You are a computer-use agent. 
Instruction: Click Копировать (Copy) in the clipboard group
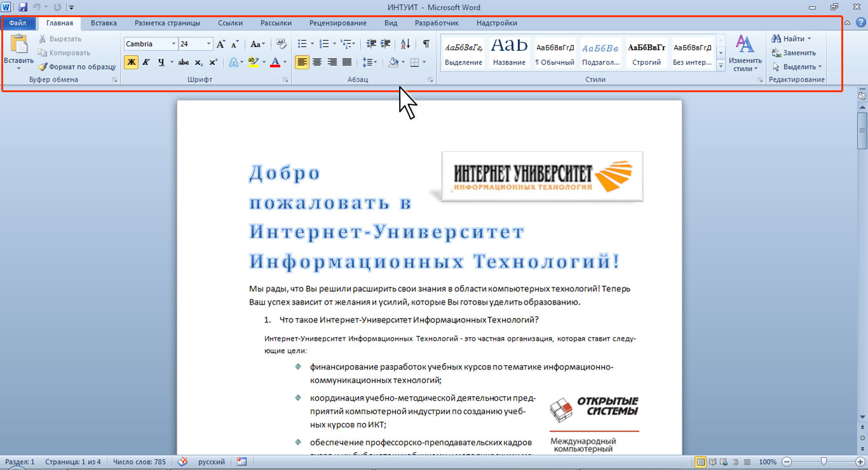pyautogui.click(x=64, y=53)
